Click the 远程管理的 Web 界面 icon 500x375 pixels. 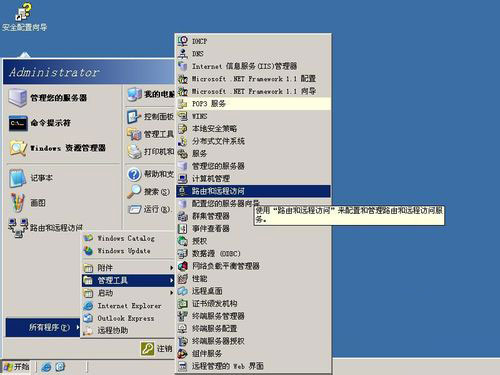(183, 366)
